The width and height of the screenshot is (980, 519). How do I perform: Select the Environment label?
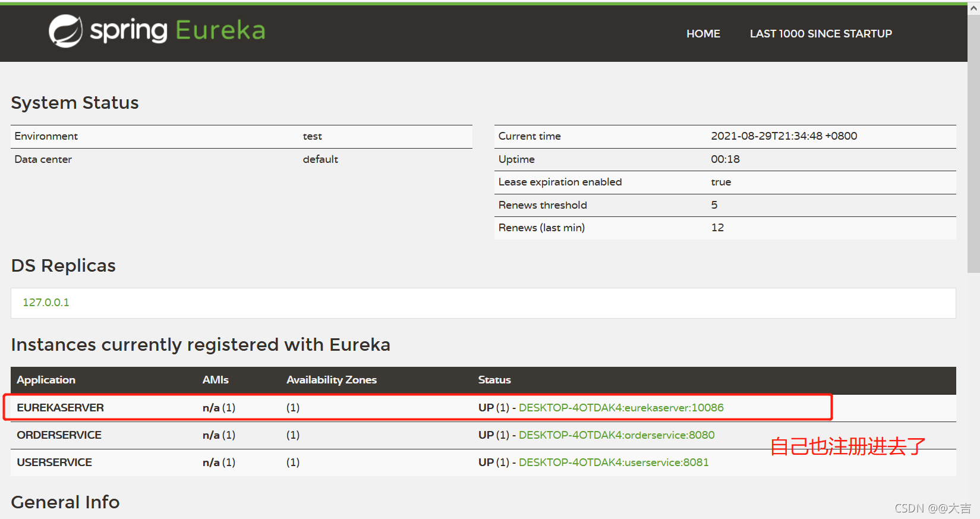click(x=46, y=136)
